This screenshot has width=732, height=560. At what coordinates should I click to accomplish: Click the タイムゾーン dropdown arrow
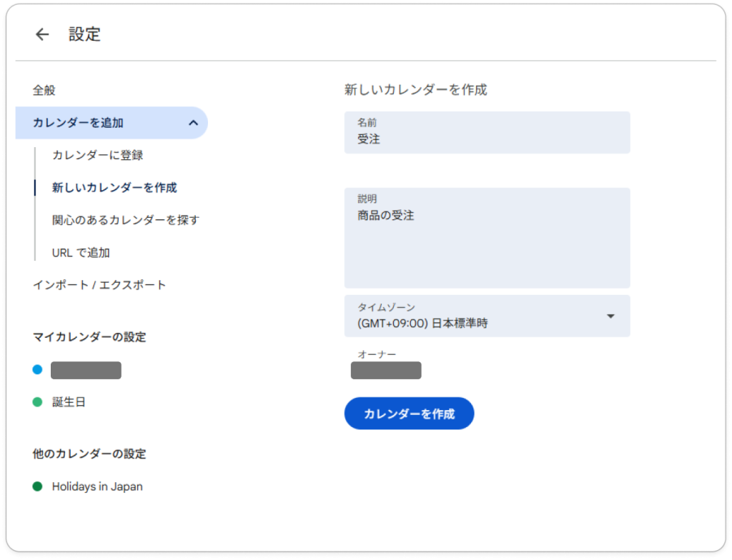[611, 316]
